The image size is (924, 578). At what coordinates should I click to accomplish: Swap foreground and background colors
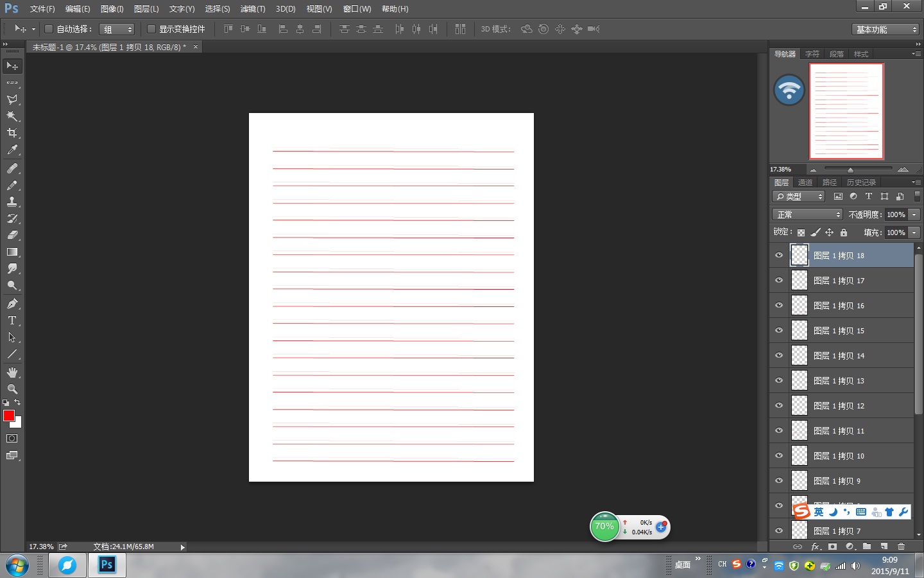(x=18, y=403)
